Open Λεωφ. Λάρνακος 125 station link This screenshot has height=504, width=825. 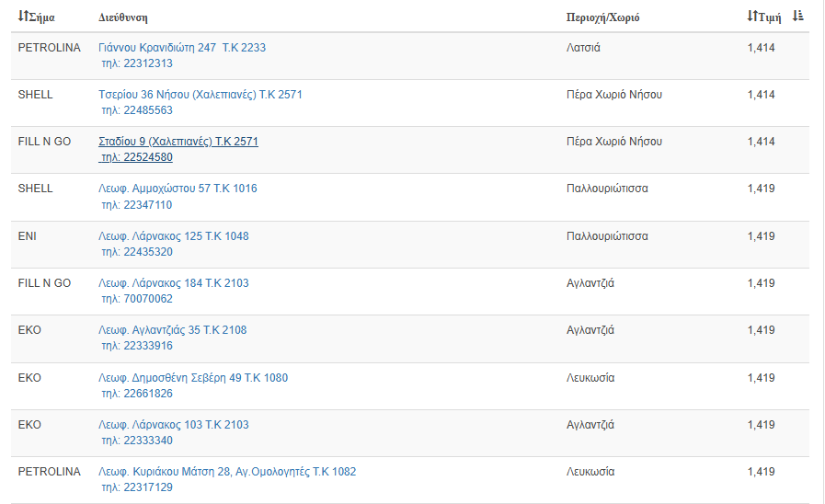(173, 236)
